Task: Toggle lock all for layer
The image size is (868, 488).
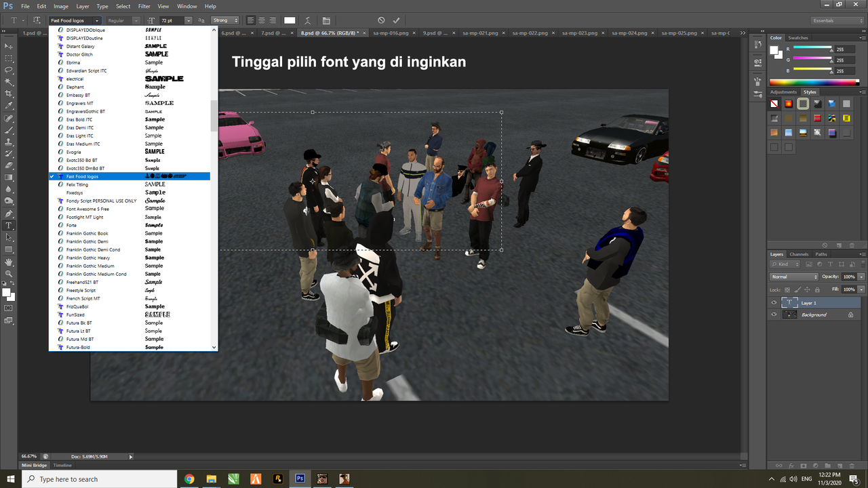Action: 817,289
